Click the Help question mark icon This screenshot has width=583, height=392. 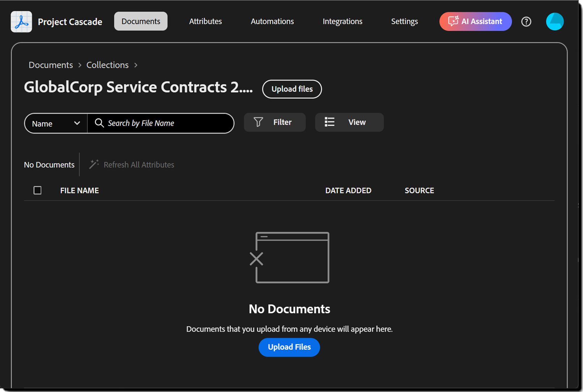[526, 22]
